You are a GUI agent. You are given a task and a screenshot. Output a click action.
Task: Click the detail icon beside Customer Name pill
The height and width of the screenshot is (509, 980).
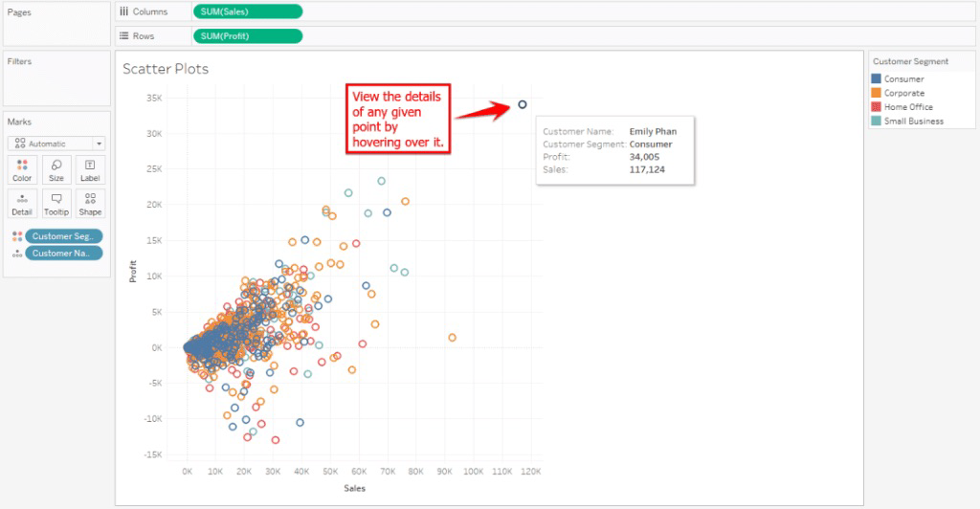click(x=16, y=254)
